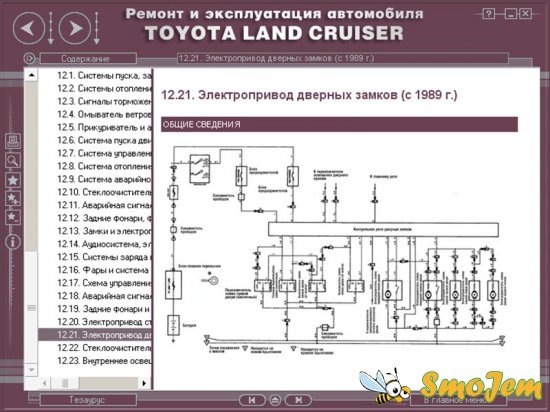The width and height of the screenshot is (550, 412).
Task: Select 12.4. Омыватель ветрового entry
Action: (x=104, y=114)
